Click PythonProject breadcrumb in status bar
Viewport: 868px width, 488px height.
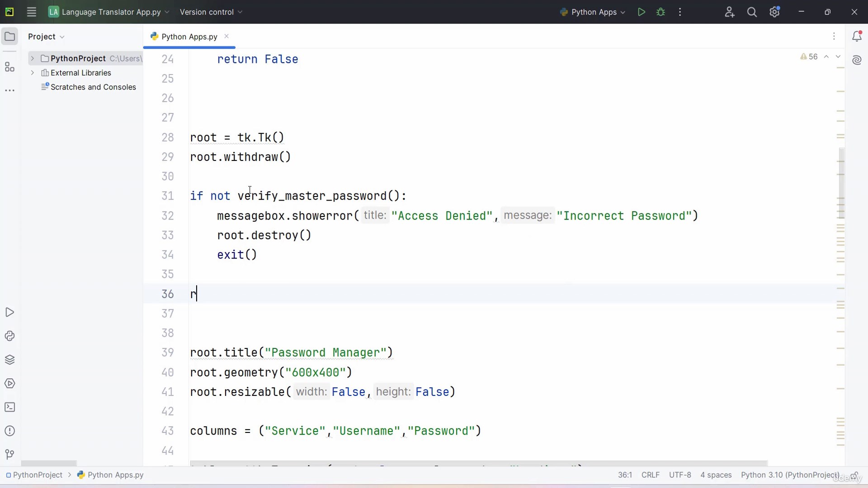(x=34, y=475)
